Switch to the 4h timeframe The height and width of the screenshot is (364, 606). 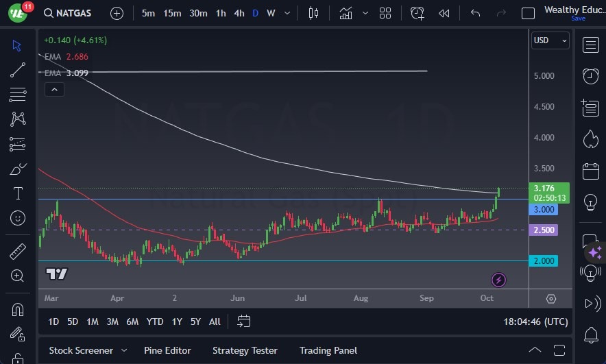(x=239, y=13)
